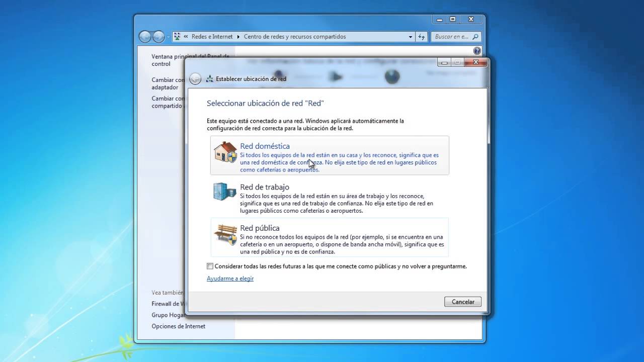Image resolution: width=644 pixels, height=362 pixels.
Task: Select Red de trabajo title
Action: 265,187
